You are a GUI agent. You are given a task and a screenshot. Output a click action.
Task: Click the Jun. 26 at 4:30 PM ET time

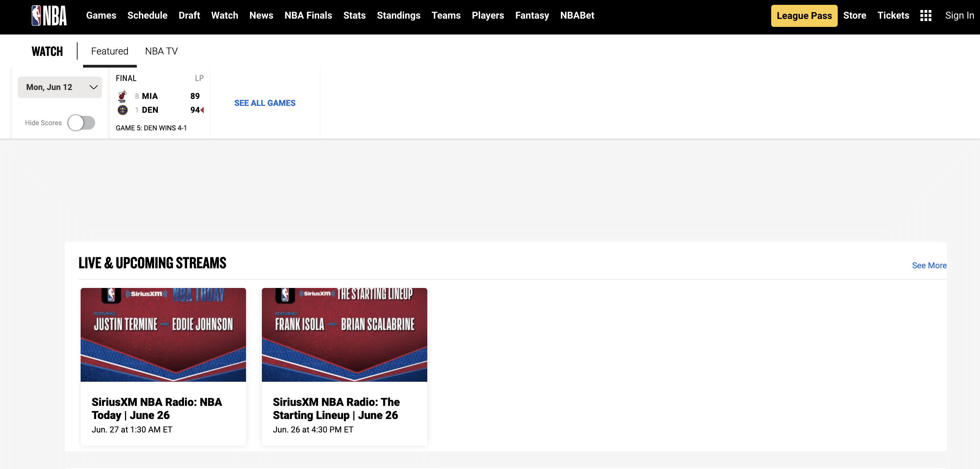coord(313,429)
